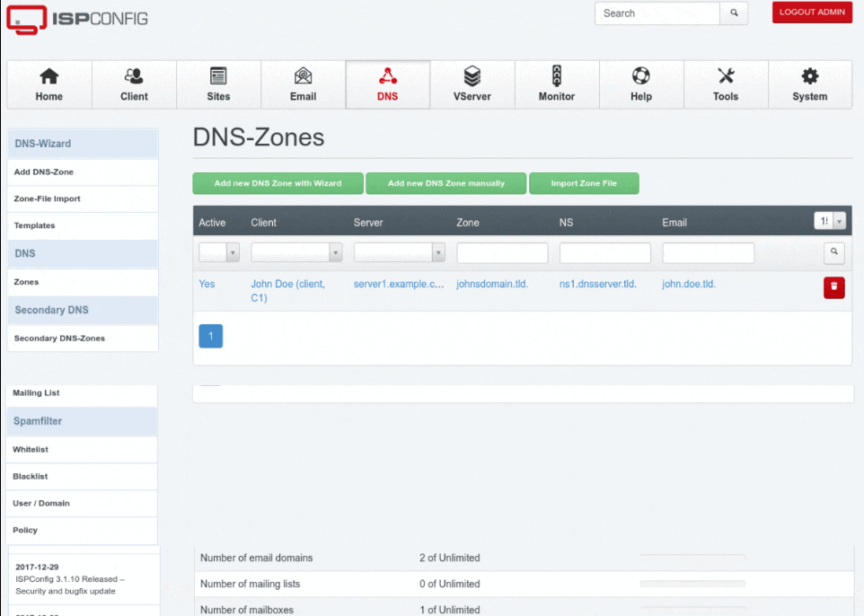Apply the table filter with search icon
This screenshot has width=864, height=616.
(x=833, y=253)
